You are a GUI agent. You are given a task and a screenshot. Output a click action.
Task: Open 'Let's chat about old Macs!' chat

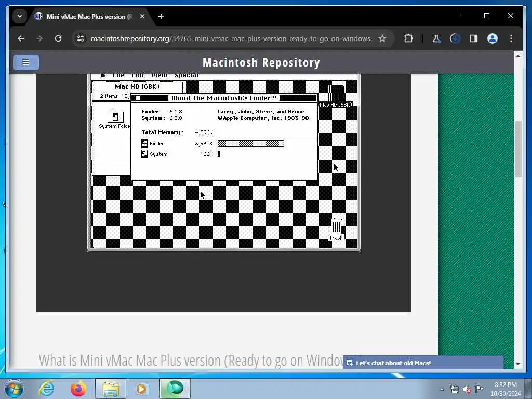click(x=423, y=363)
